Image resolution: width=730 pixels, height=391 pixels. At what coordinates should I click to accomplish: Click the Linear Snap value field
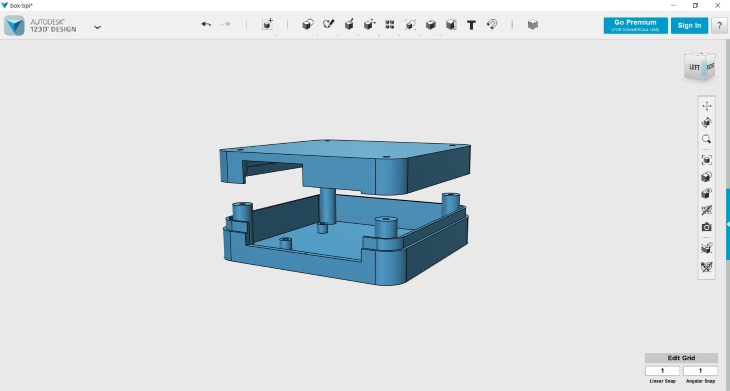pyautogui.click(x=662, y=371)
